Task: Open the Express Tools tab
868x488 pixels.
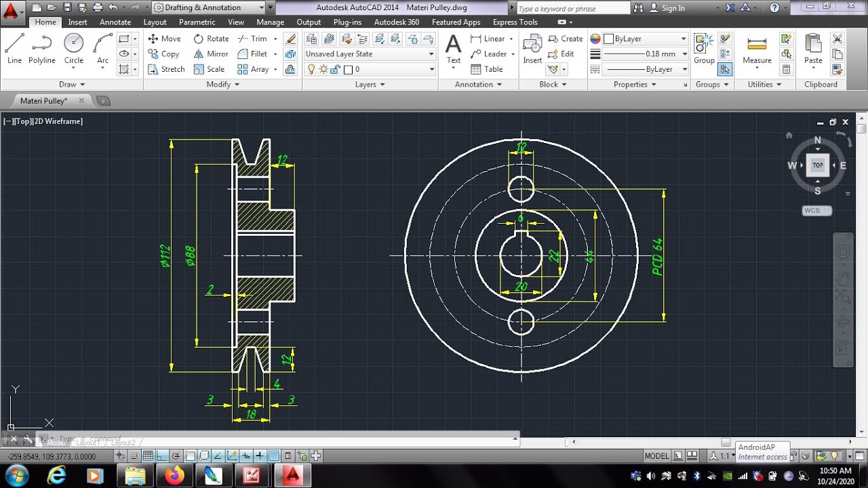Action: point(515,22)
